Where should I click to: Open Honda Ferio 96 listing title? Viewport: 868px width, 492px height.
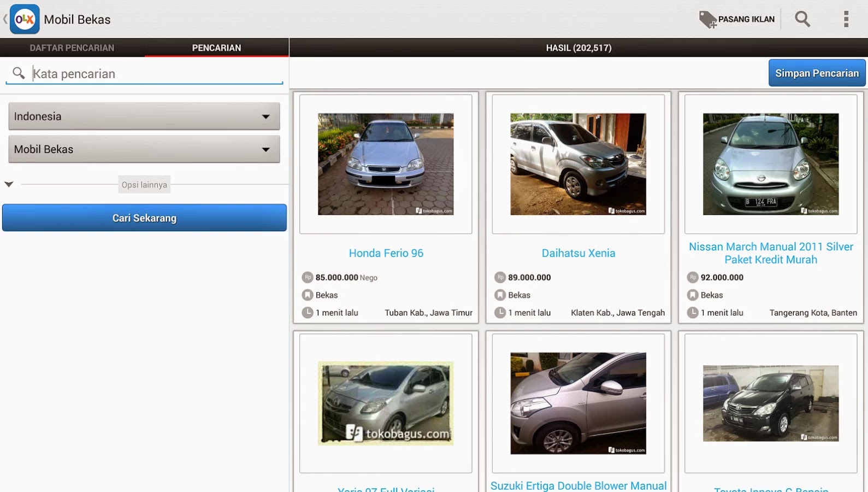tap(386, 253)
